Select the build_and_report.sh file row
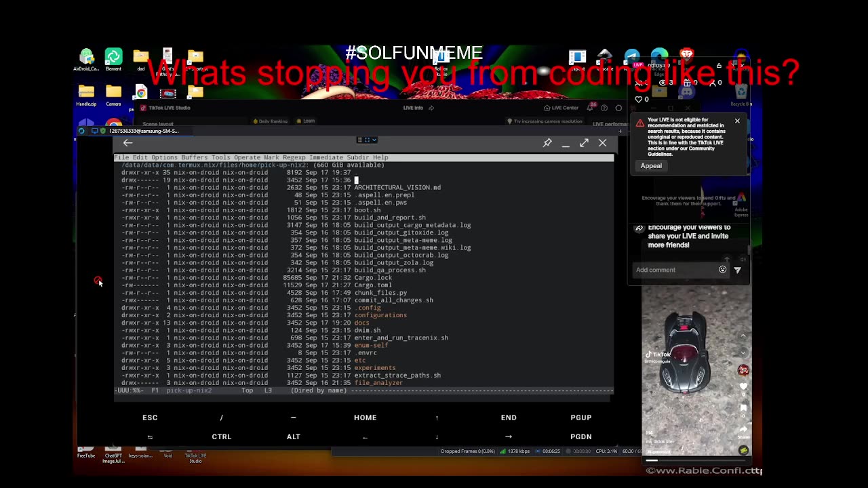868x488 pixels. [x=274, y=218]
